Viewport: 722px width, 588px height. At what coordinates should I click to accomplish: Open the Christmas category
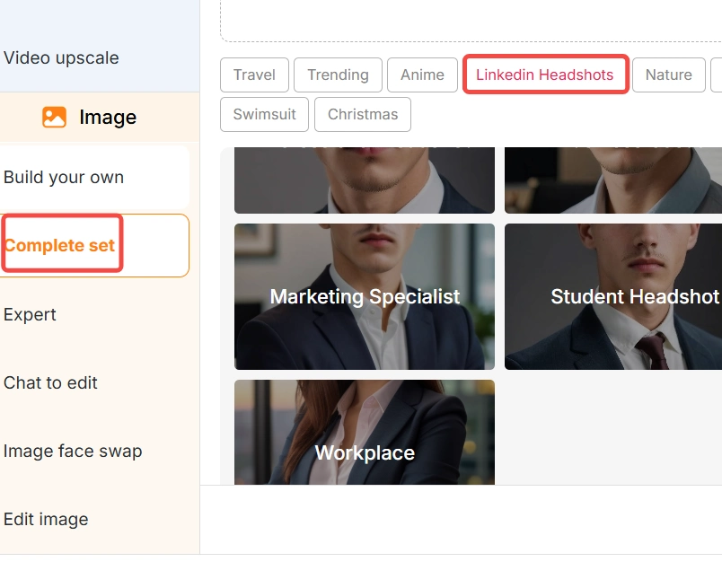[x=362, y=115]
